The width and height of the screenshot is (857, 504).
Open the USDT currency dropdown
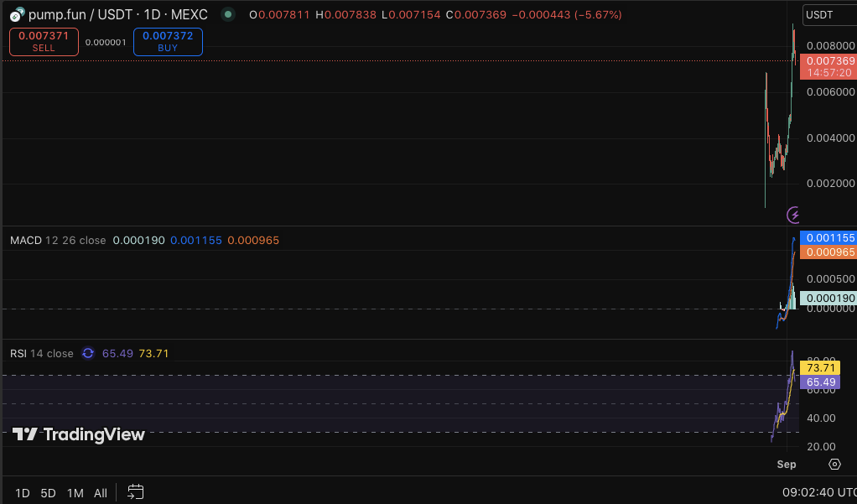pos(829,15)
